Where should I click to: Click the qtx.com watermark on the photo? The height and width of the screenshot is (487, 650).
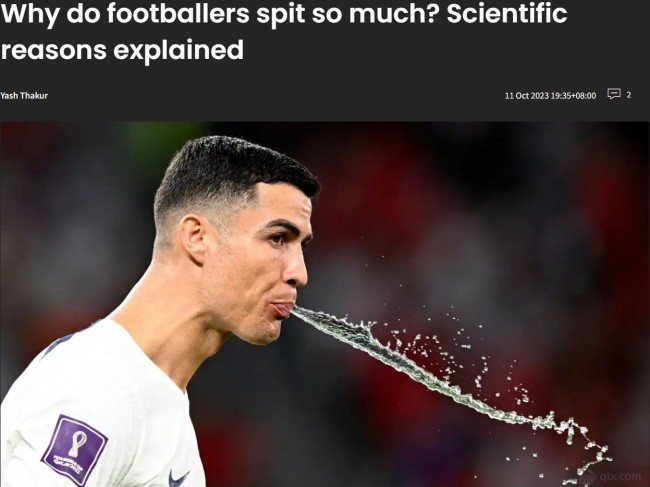coord(618,477)
